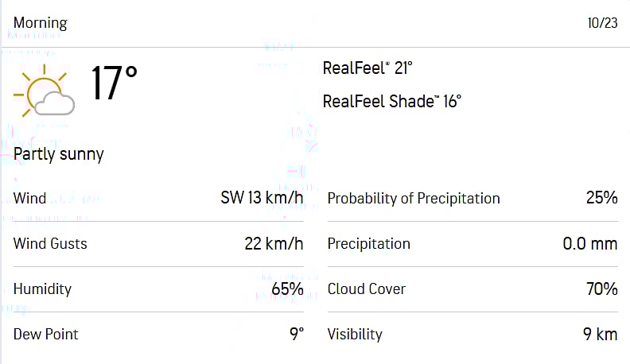Select the Partly sunny description text
Screen dimensions: 630x364
pos(59,154)
